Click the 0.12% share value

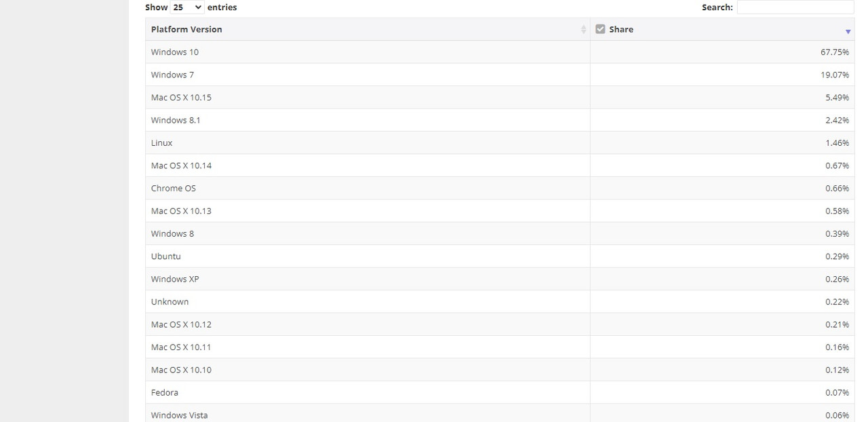[837, 370]
